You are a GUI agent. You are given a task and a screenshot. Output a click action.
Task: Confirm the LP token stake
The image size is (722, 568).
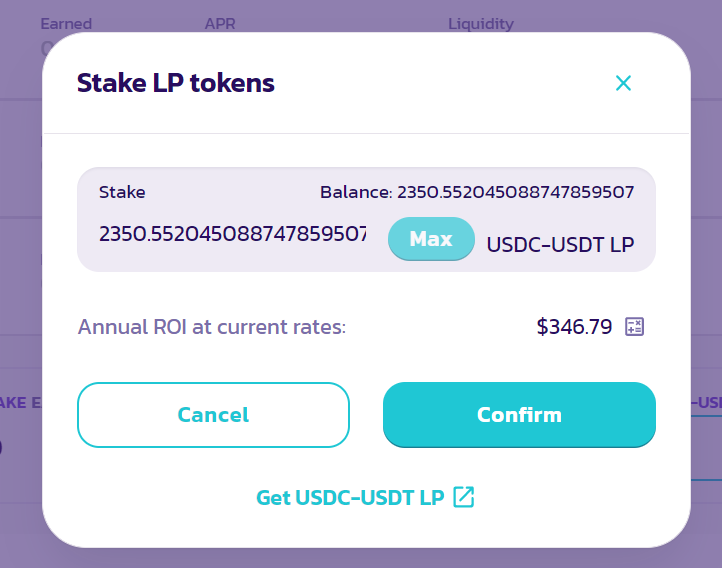tap(519, 414)
